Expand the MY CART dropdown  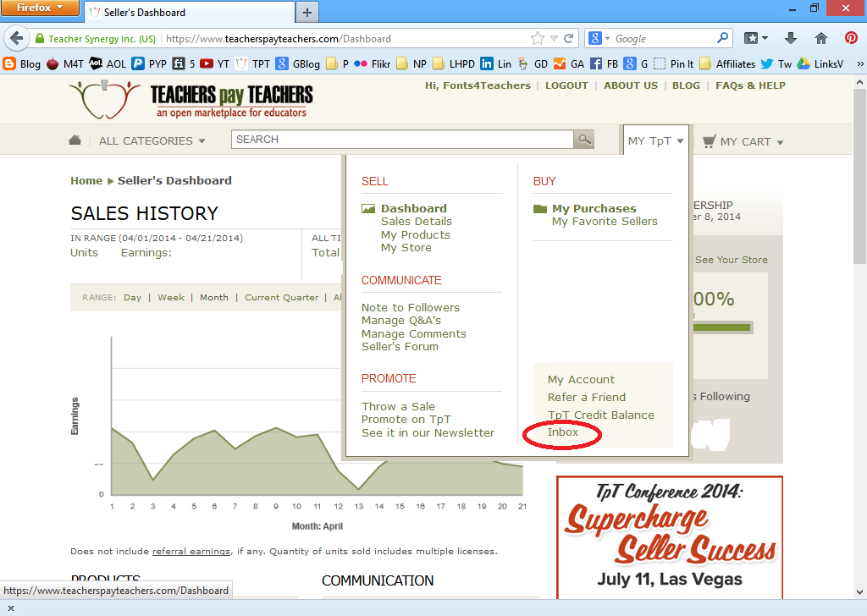(x=743, y=141)
